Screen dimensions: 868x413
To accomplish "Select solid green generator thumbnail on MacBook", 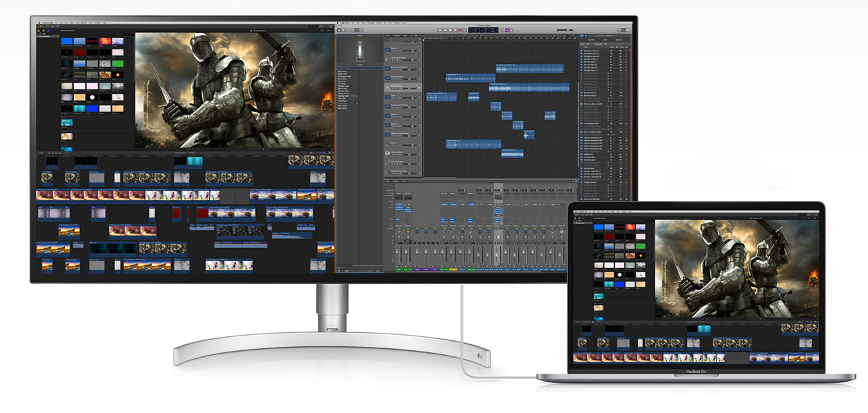I will coord(641,246).
